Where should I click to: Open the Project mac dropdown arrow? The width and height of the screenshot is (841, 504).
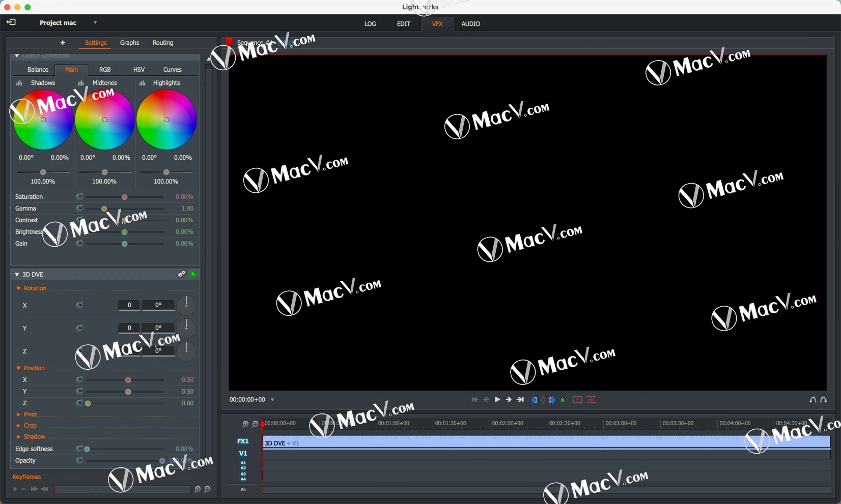pos(95,23)
